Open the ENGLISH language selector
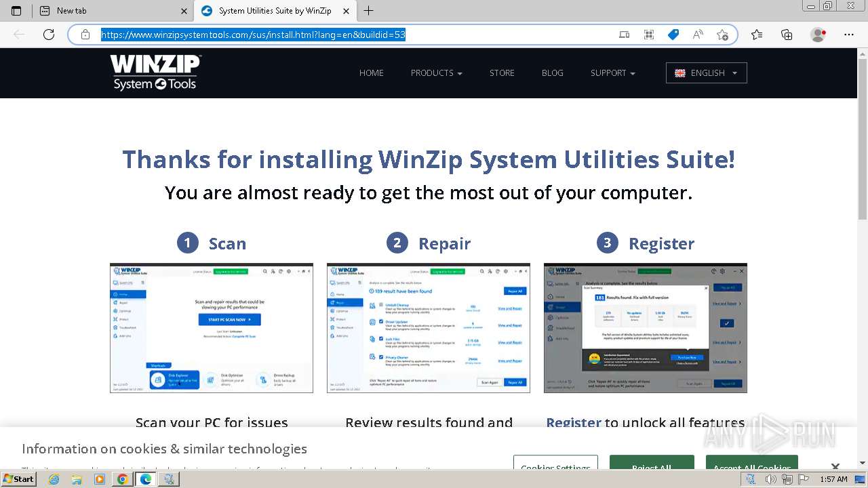 (706, 73)
